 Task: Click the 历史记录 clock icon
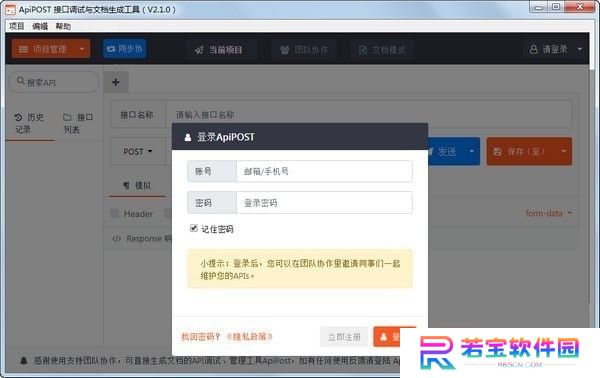(18, 117)
